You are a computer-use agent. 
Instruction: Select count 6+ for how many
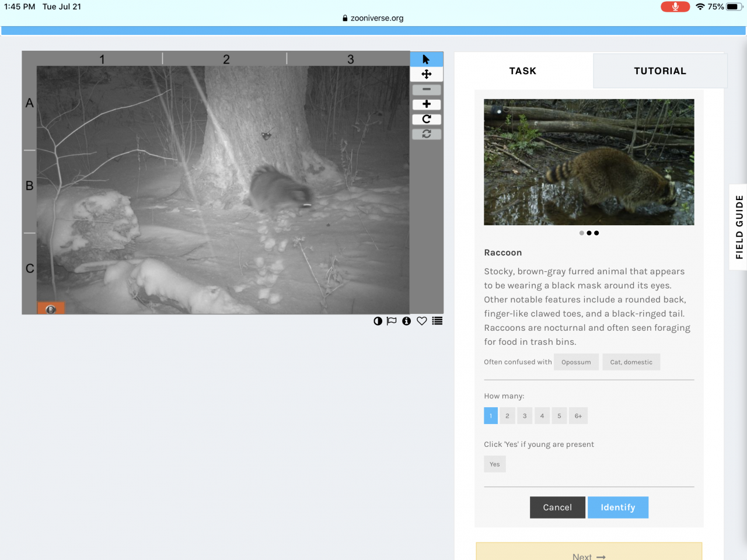click(578, 416)
